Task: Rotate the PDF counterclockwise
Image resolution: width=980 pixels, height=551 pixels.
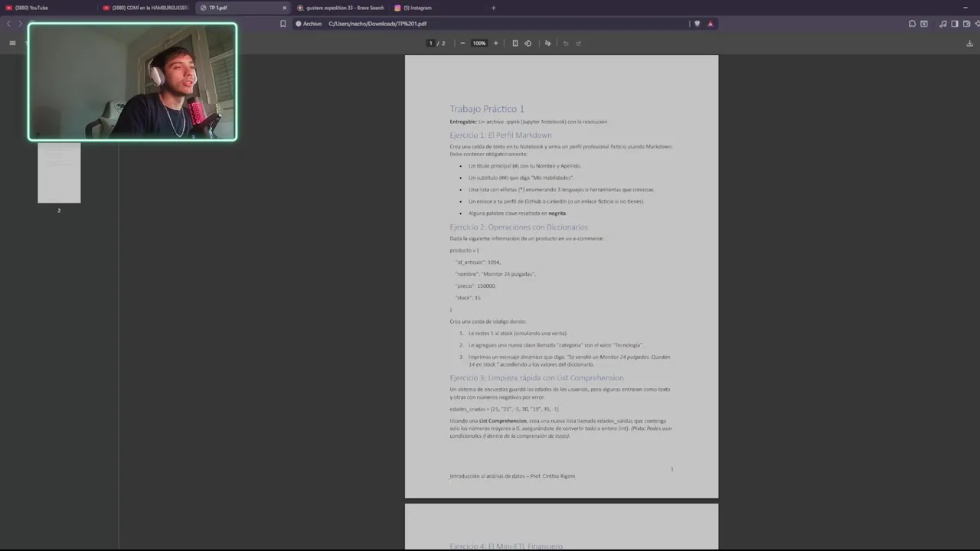Action: pyautogui.click(x=528, y=43)
